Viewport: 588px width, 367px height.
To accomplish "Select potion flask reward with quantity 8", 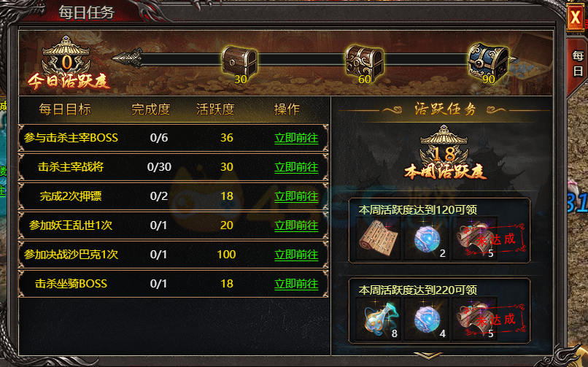I will [x=378, y=320].
